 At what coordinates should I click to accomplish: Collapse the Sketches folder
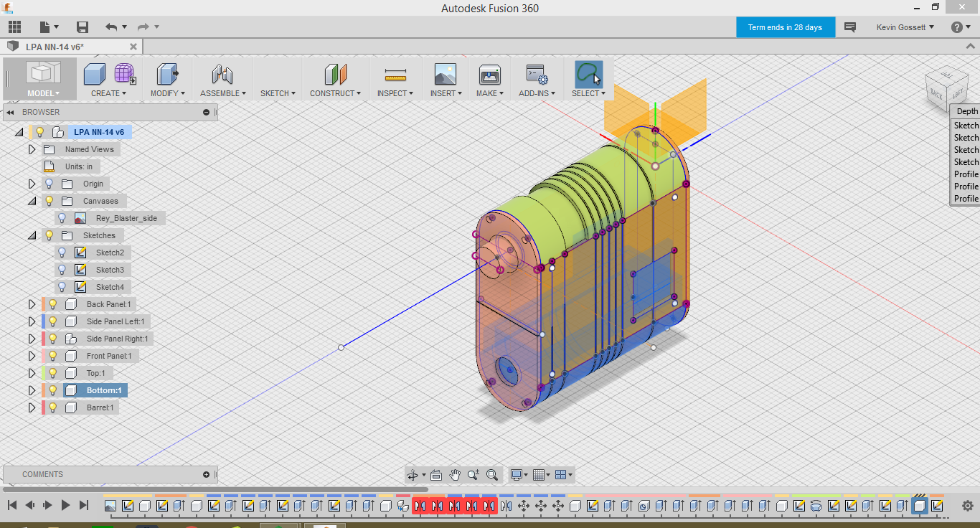tap(32, 235)
